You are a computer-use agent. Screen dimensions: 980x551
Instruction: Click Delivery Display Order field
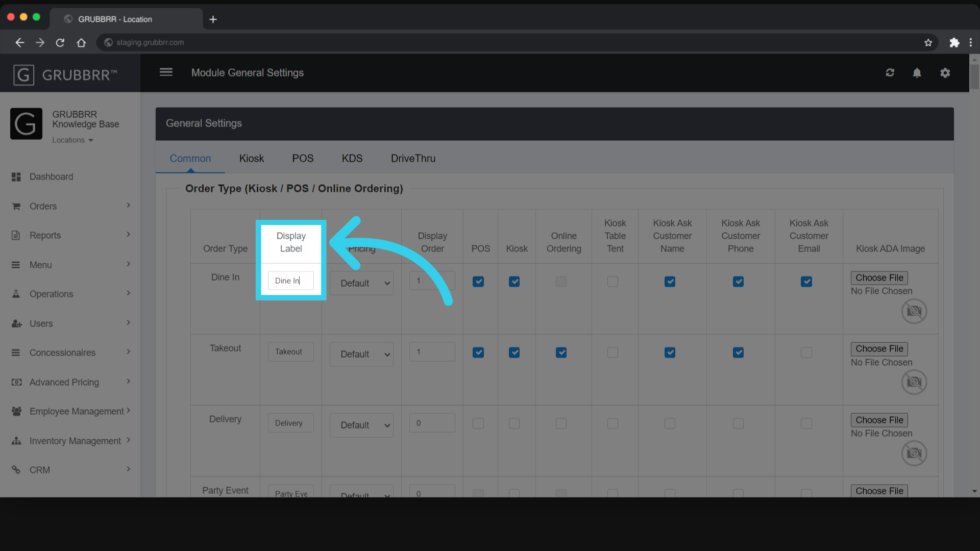[x=432, y=423]
